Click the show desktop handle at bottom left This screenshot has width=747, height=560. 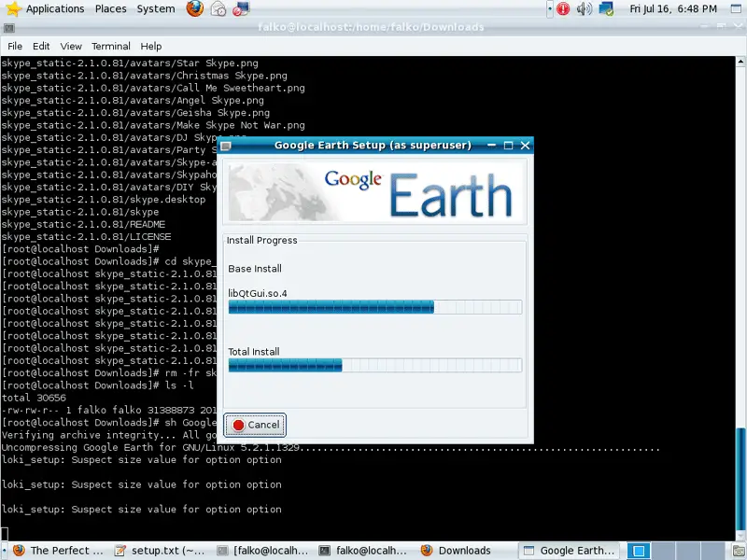3,551
